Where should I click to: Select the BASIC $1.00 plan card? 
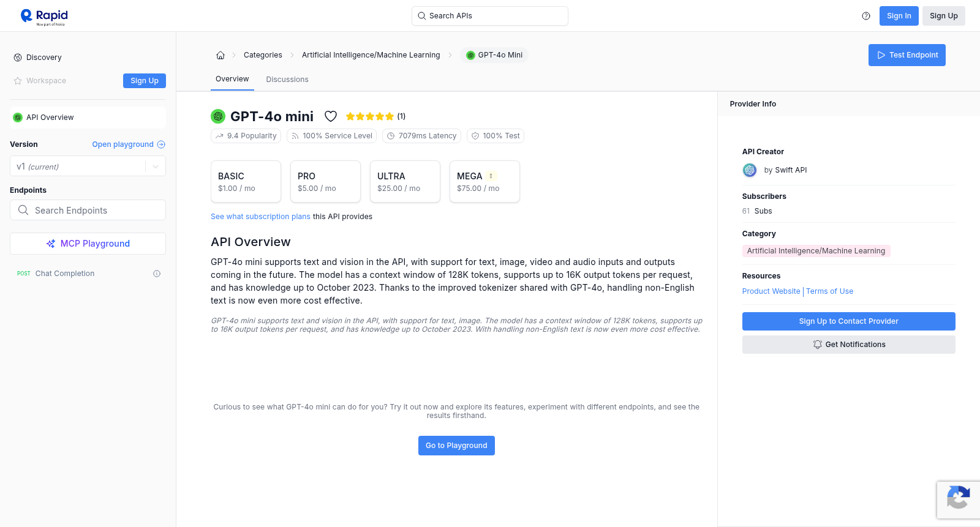(246, 181)
